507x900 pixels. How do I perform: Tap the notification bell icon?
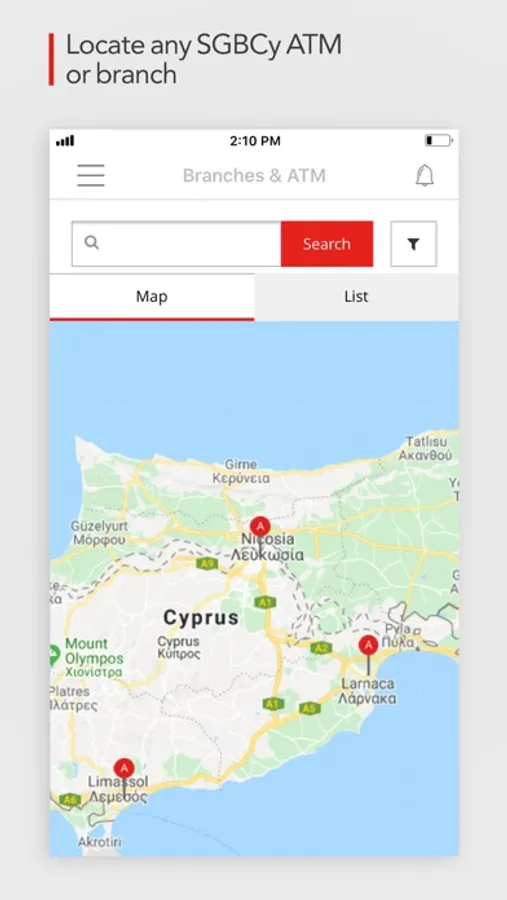[x=424, y=175]
